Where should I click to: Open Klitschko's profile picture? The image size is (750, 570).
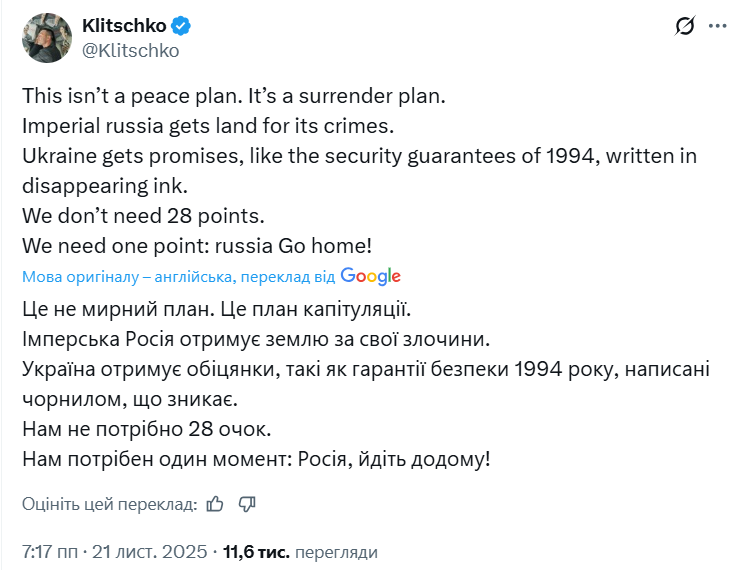(41, 37)
